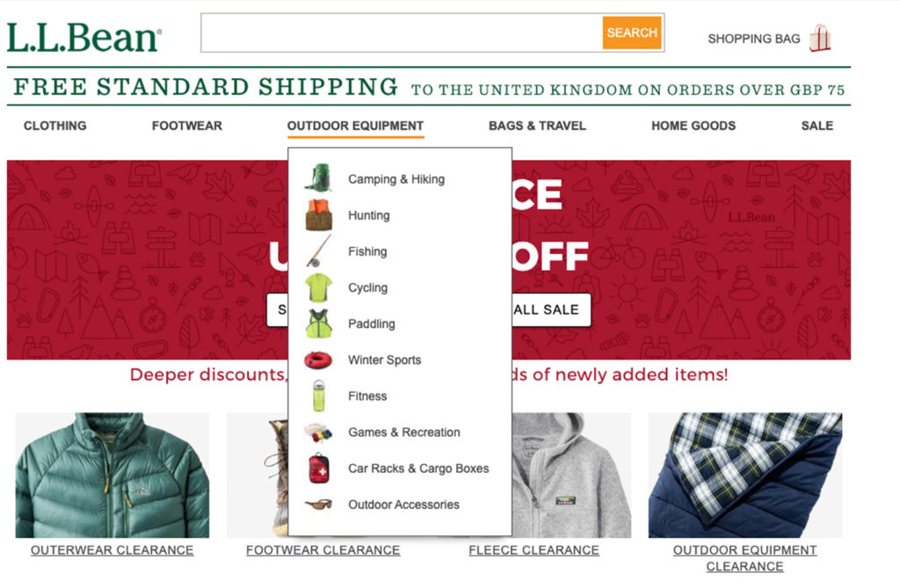The width and height of the screenshot is (900, 588).
Task: Click the Hunting vest icon
Action: pyautogui.click(x=317, y=214)
